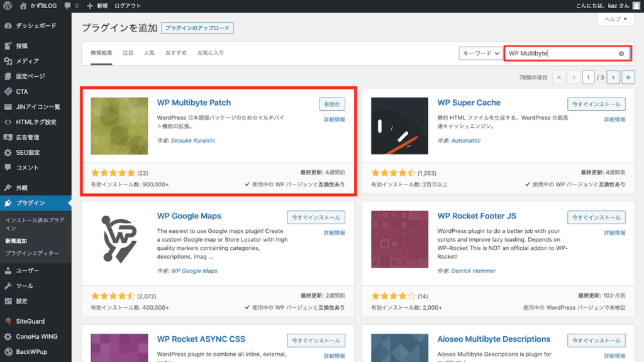Install WP Rocket ASYNC CSS now
The image size is (644, 362).
(x=316, y=340)
